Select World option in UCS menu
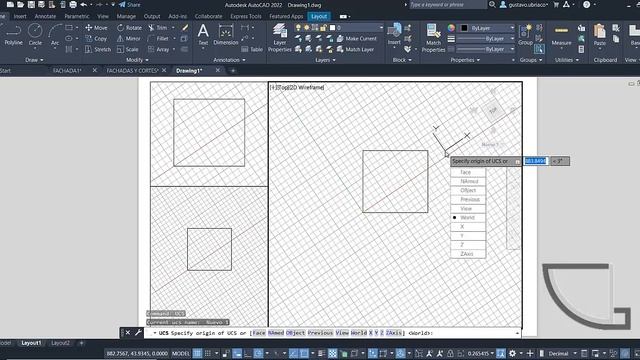 pyautogui.click(x=468, y=218)
